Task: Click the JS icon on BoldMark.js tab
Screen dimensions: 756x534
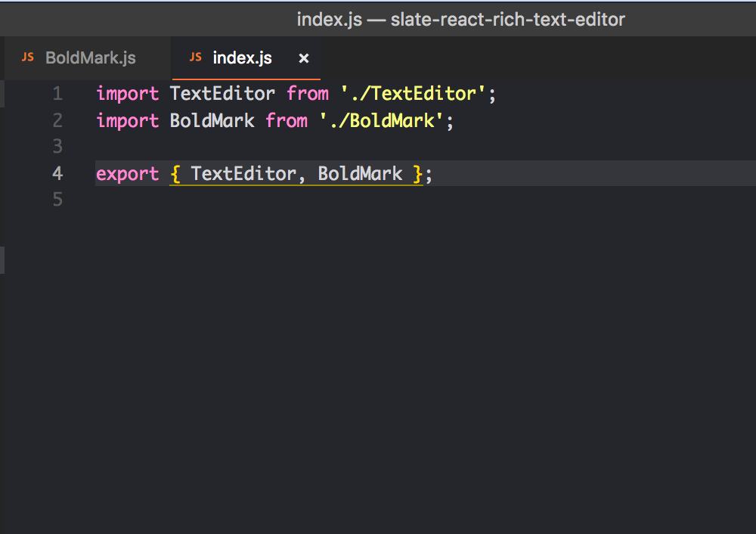Action: coord(28,57)
